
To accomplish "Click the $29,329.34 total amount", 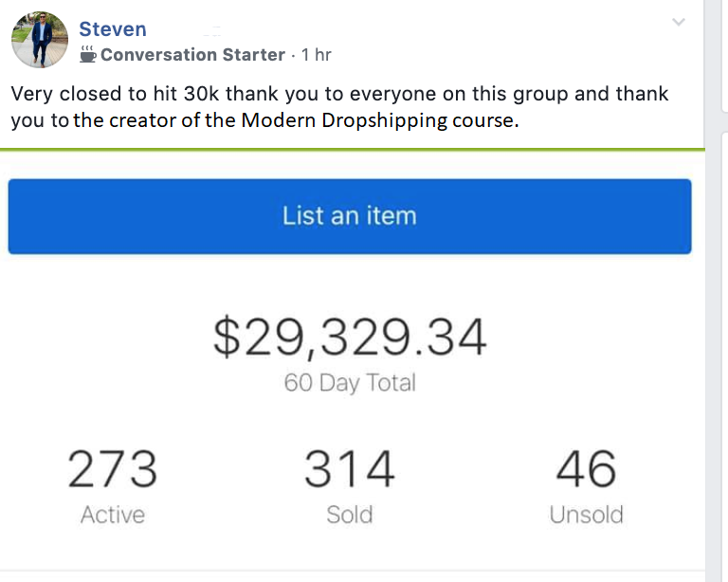I will (x=350, y=337).
